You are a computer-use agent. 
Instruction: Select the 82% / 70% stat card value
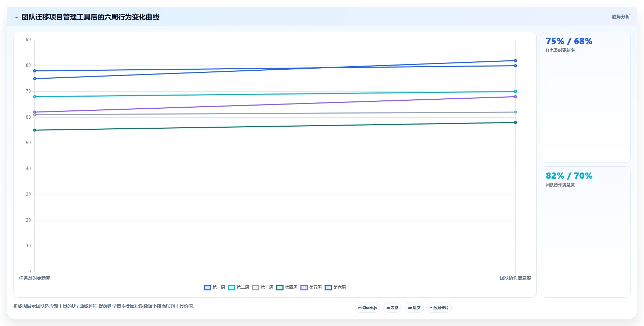(x=569, y=176)
